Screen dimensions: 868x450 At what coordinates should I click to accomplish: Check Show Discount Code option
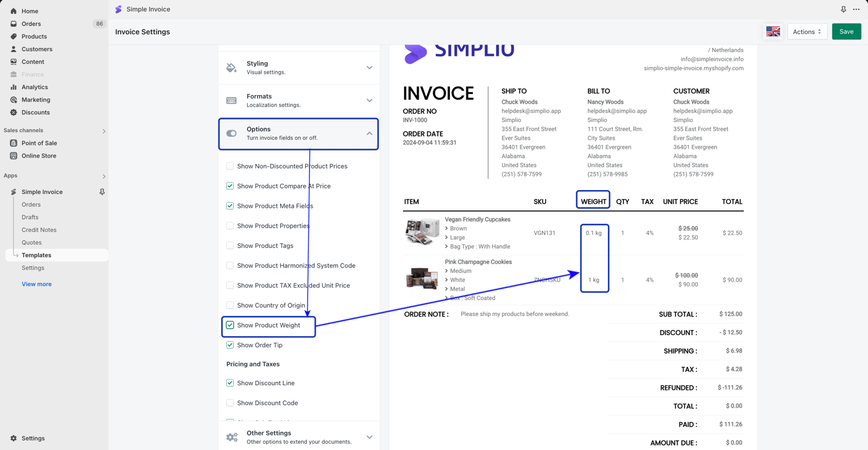(x=230, y=403)
